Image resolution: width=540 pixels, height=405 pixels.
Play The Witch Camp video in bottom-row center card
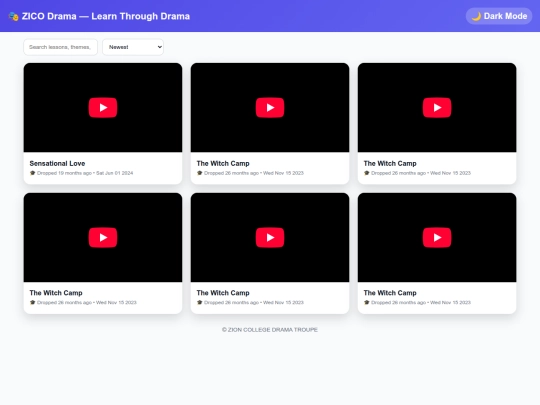point(270,238)
